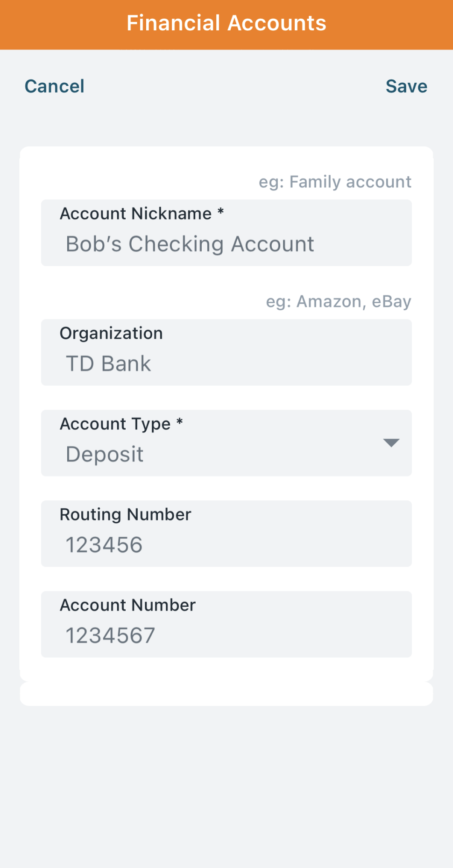Focus the Organization field label
This screenshot has width=453, height=868.
pos(111,333)
